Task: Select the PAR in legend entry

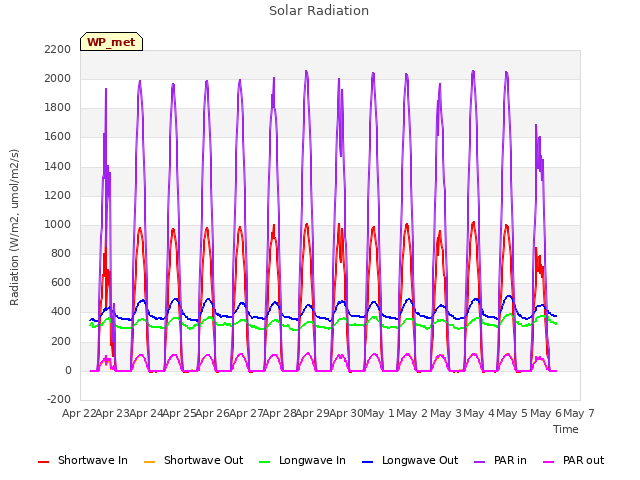Action: coord(500,460)
